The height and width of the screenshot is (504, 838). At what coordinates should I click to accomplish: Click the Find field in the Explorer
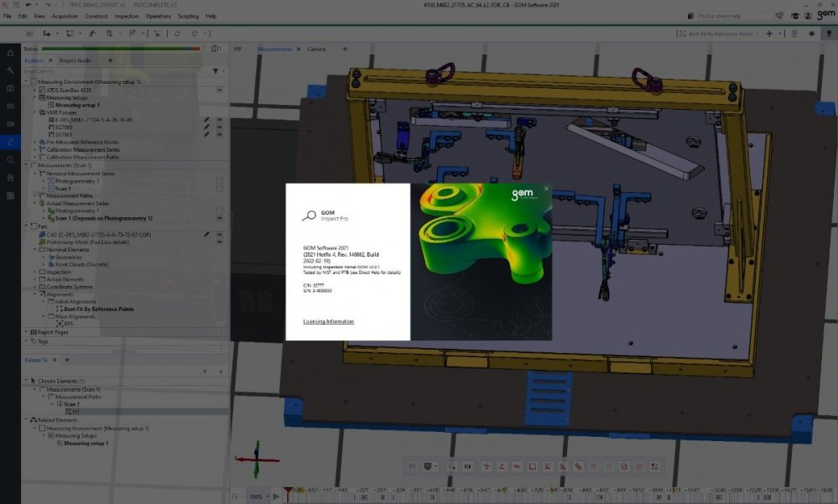click(x=116, y=71)
